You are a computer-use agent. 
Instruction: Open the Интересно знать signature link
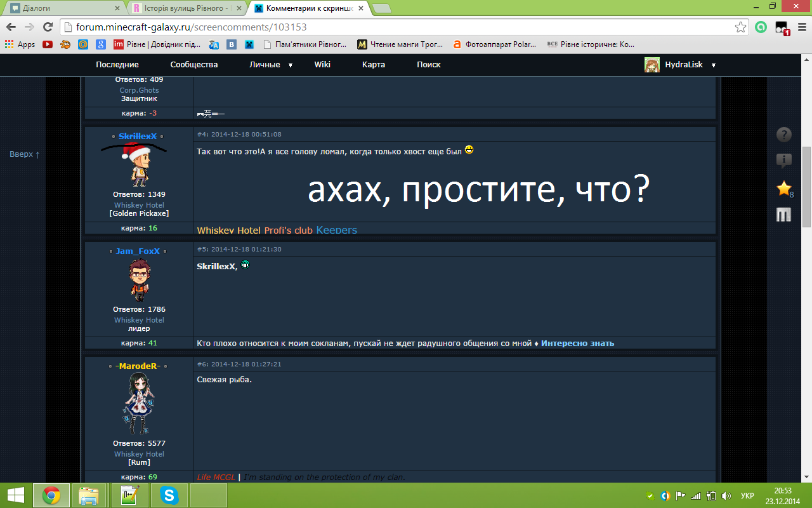coord(577,344)
